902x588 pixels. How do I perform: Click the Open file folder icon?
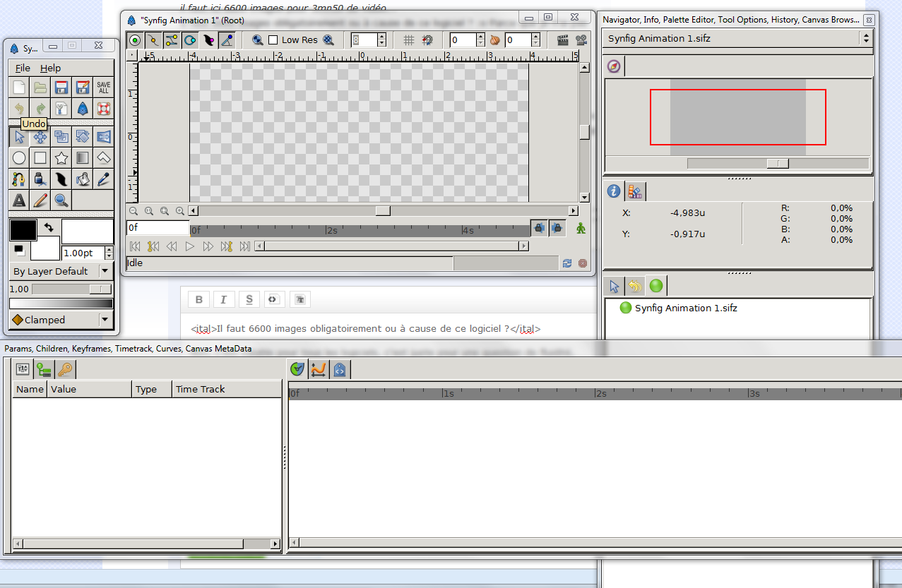click(40, 88)
